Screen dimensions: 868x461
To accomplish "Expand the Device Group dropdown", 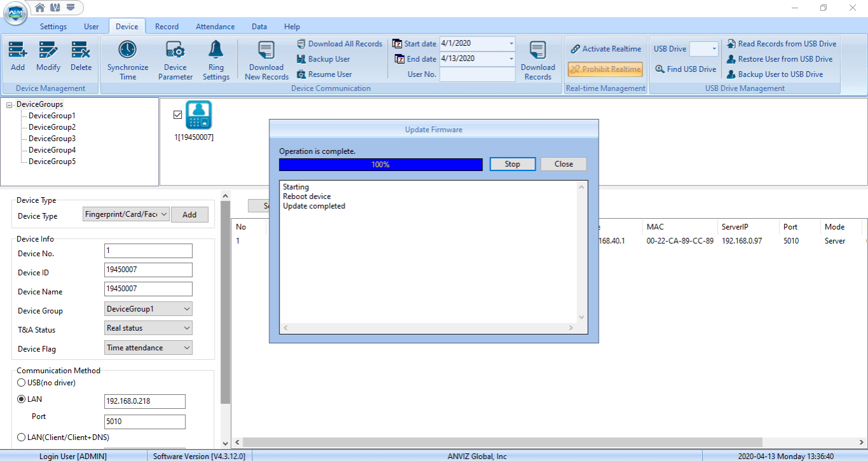I will point(187,309).
